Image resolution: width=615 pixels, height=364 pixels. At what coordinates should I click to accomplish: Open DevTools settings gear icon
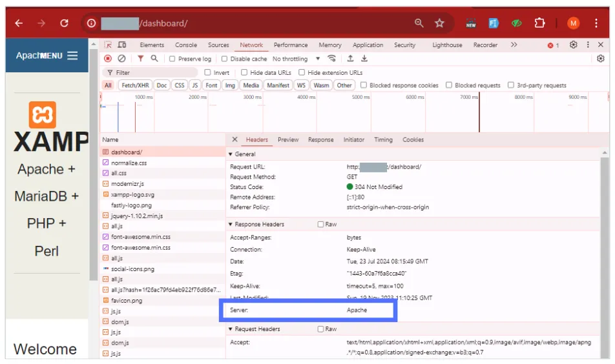click(x=574, y=45)
